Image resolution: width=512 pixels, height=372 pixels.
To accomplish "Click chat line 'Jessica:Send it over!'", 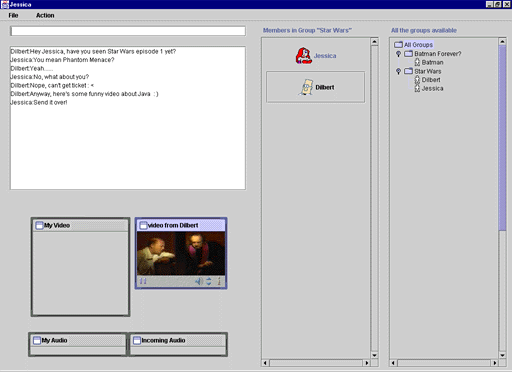I will click(x=39, y=102).
